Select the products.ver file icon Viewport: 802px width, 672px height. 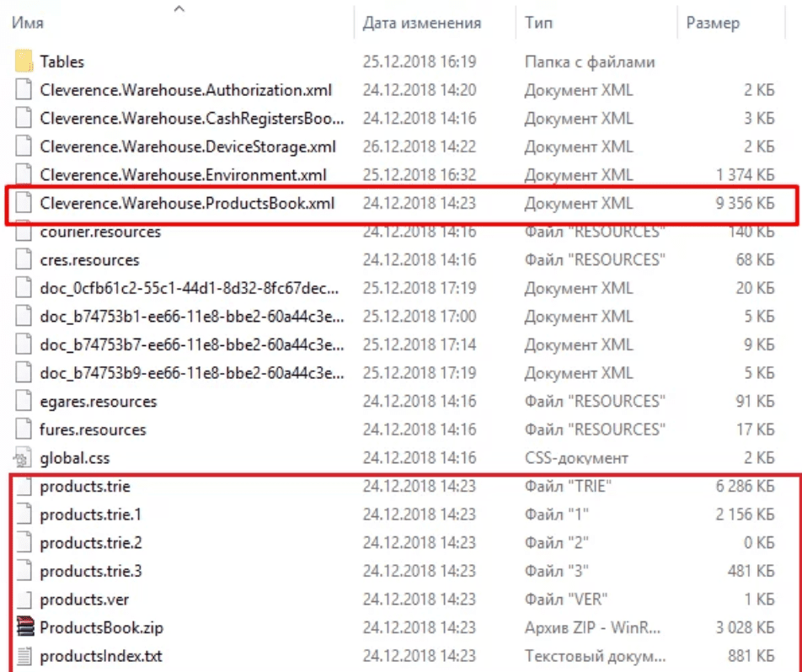[x=24, y=600]
